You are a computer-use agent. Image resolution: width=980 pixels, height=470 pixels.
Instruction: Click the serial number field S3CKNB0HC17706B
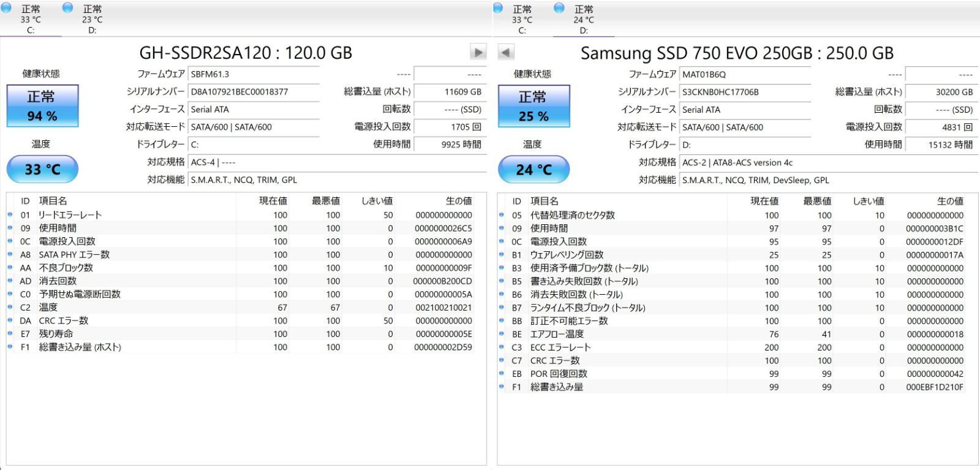coord(745,92)
